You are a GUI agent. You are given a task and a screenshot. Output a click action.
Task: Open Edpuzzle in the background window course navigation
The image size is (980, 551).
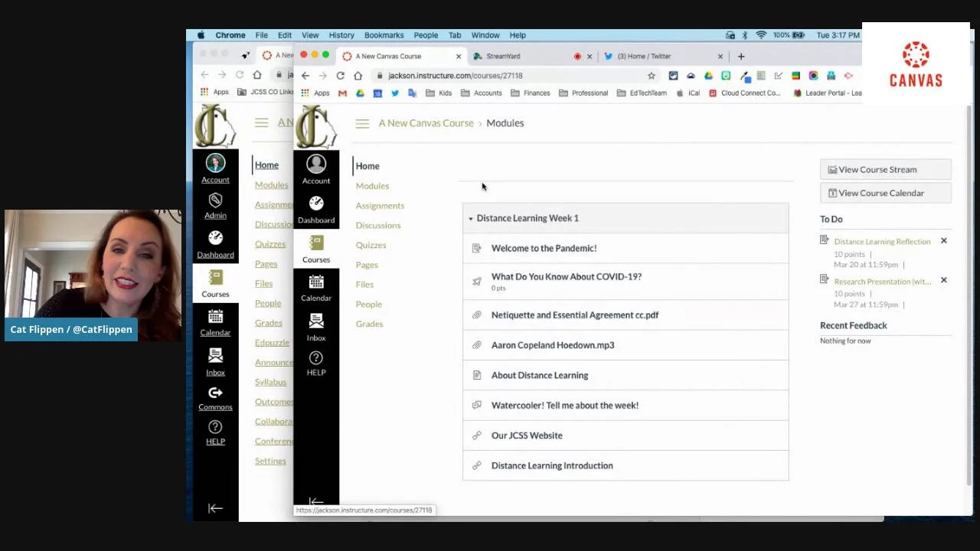(272, 343)
